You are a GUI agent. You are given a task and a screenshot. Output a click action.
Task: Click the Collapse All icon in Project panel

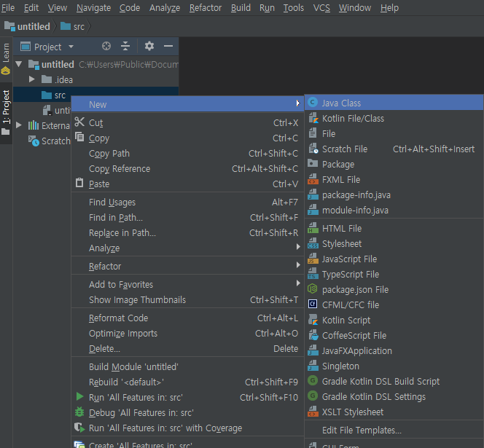click(125, 47)
